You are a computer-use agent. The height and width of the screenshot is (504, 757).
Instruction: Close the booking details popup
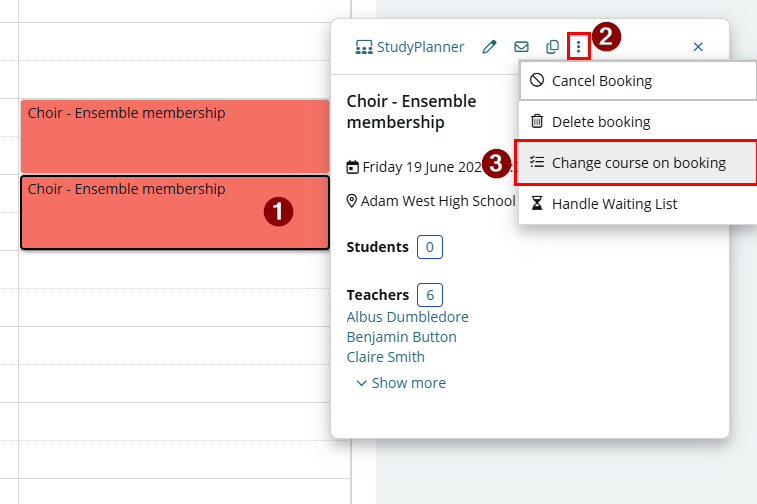pos(698,47)
